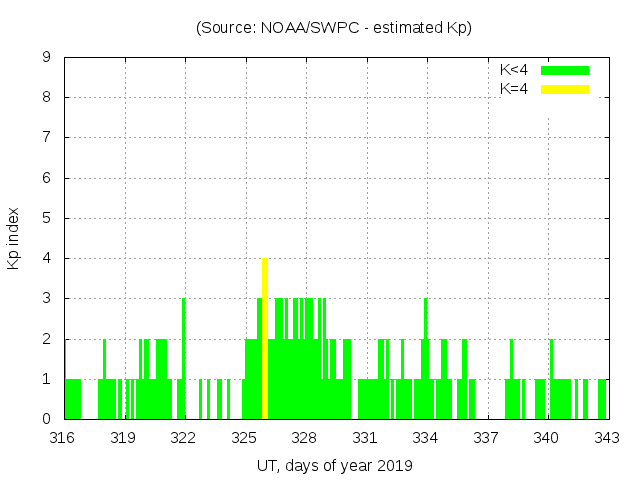
Task: Click the NOAA/SWPC source chart title
Action: (x=334, y=28)
